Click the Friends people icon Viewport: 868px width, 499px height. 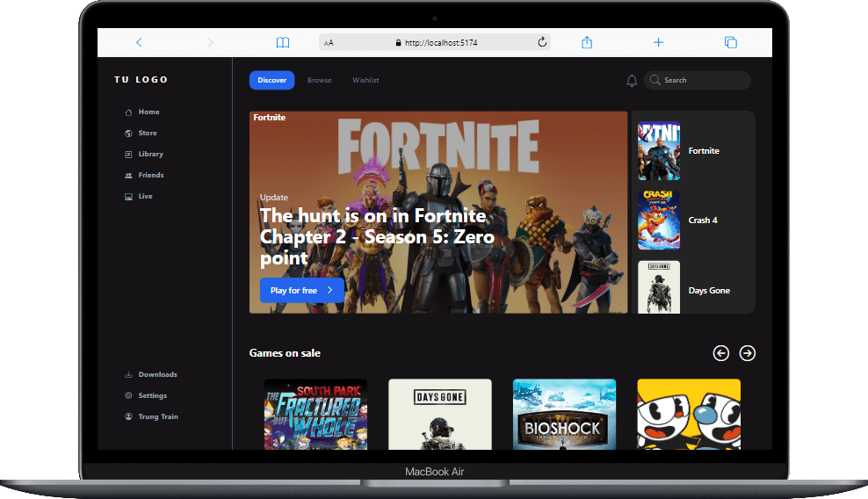tap(128, 176)
